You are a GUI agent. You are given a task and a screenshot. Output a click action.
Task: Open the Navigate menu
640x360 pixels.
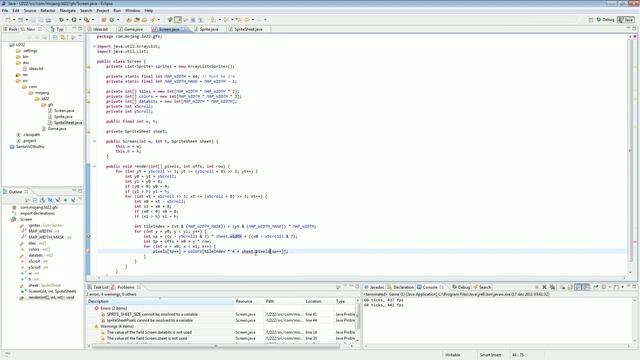(x=68, y=11)
